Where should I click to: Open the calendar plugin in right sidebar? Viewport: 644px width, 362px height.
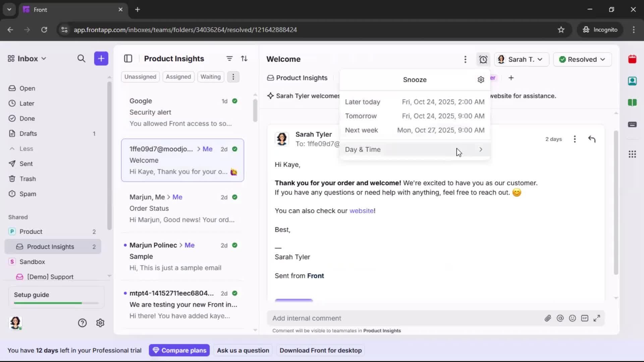(x=633, y=59)
